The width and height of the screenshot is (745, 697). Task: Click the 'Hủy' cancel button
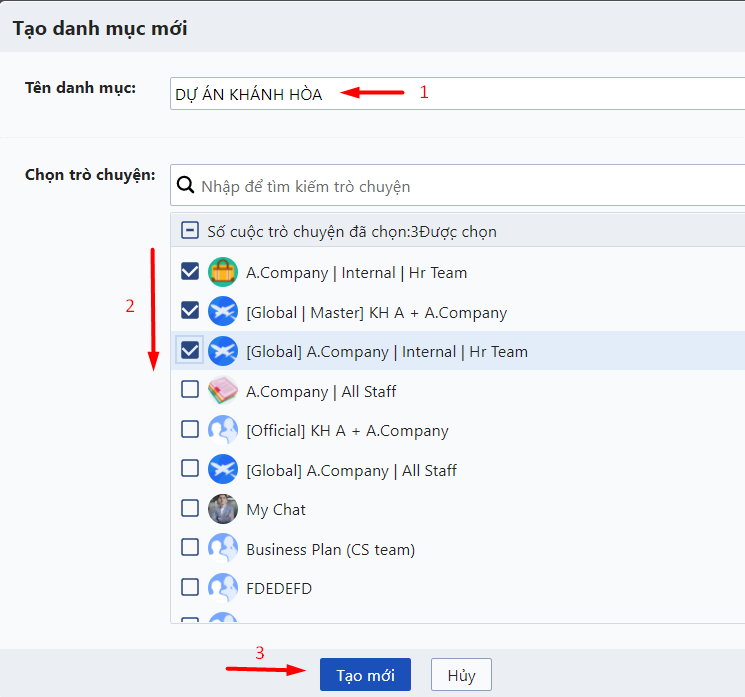coord(461,675)
